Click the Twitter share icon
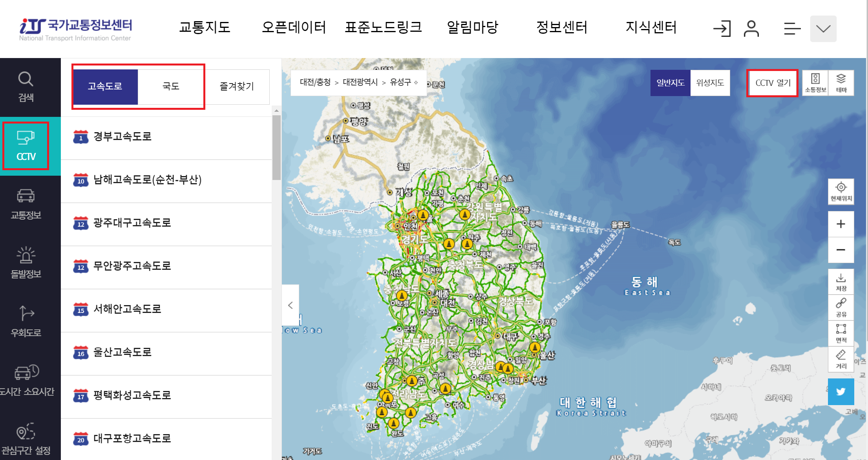Viewport: 868px width, 460px height. tap(841, 391)
